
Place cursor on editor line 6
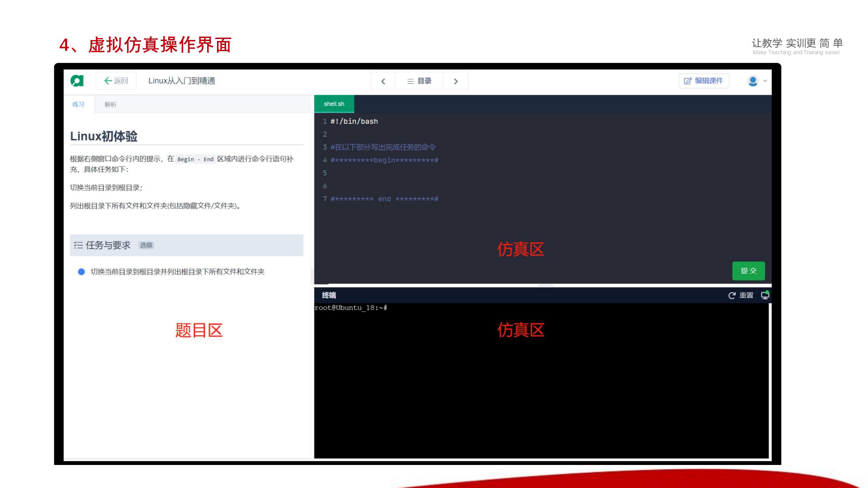(542, 186)
